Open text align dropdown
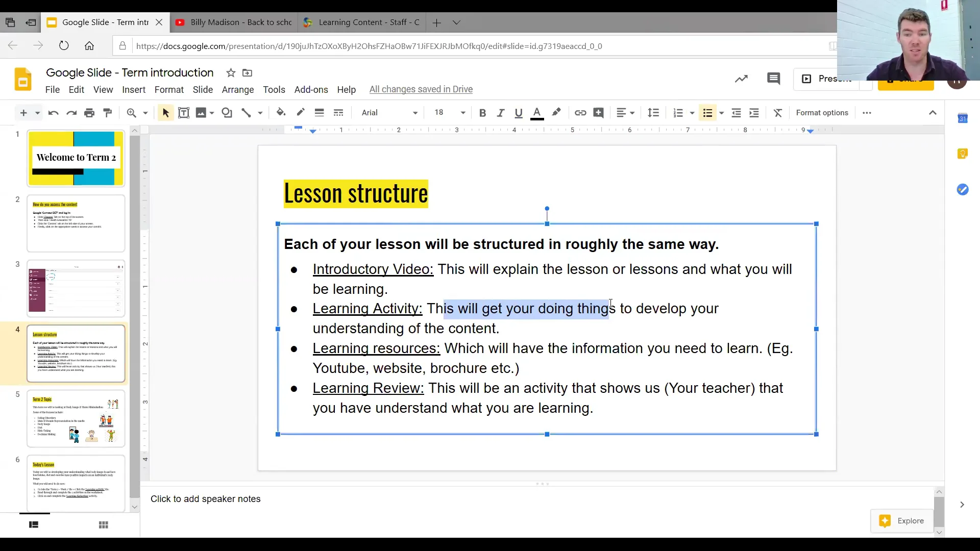 (x=625, y=113)
